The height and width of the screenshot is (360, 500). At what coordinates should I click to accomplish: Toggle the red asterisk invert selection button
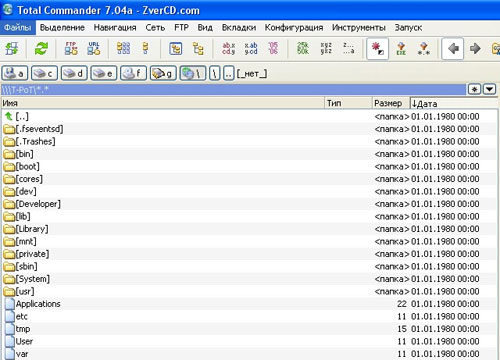[x=378, y=49]
